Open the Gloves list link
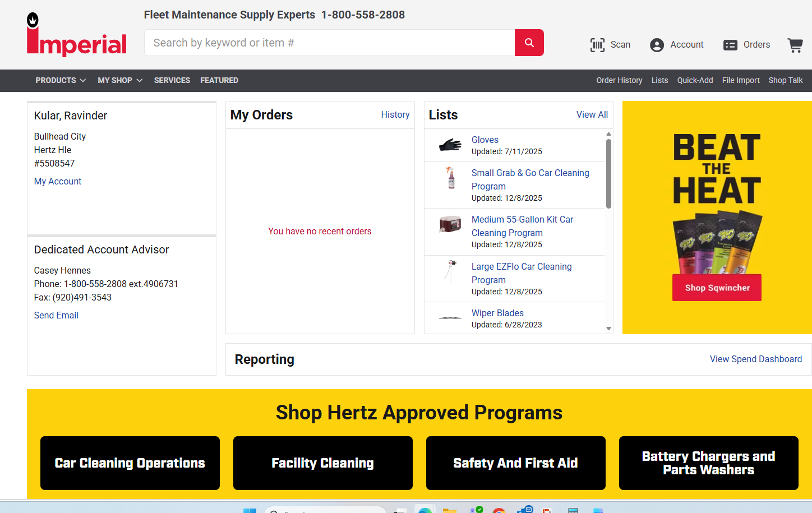Screen dimensions: 812x513 tap(485, 140)
